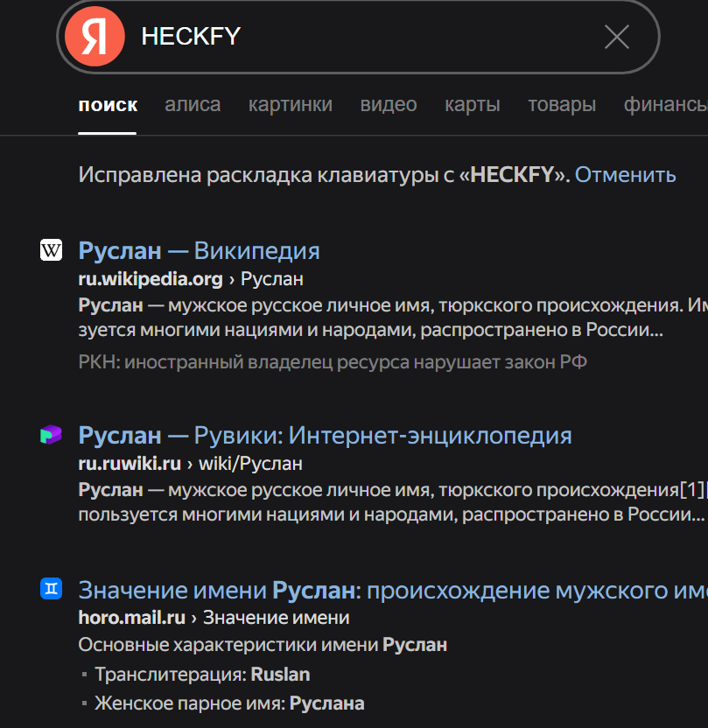The image size is (708, 728).
Task: Go to the видео tab
Action: coord(389,105)
